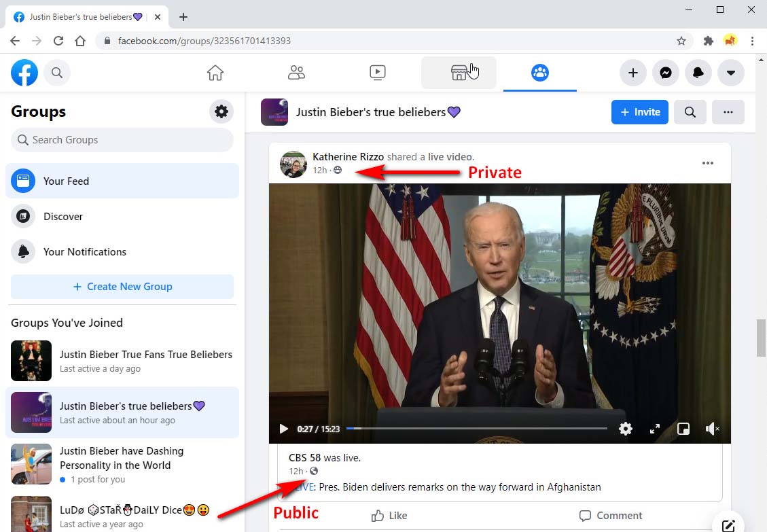Open the Watch video icon
The width and height of the screenshot is (767, 532).
(378, 73)
